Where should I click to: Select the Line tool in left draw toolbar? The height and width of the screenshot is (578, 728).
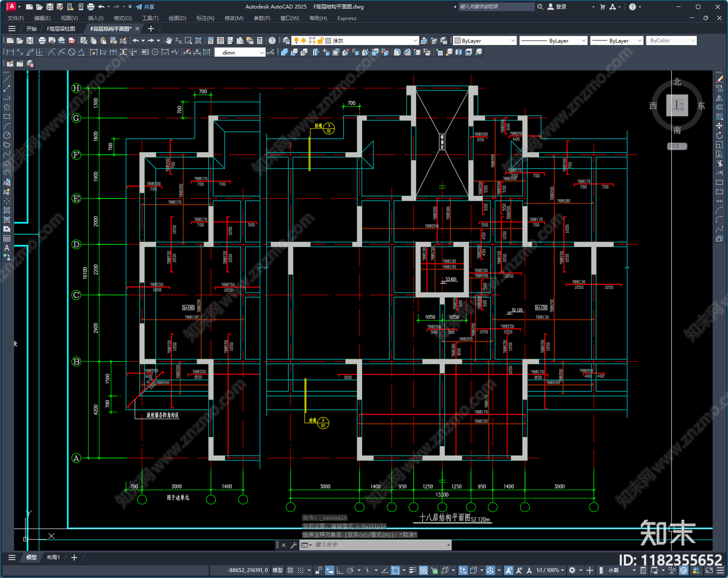point(7,79)
